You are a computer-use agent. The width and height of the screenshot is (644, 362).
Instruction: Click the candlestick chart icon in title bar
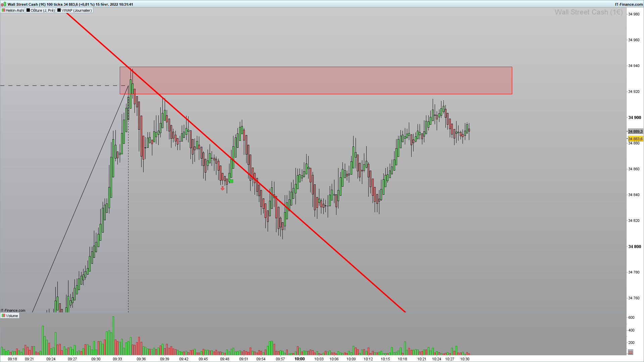coord(3,4)
